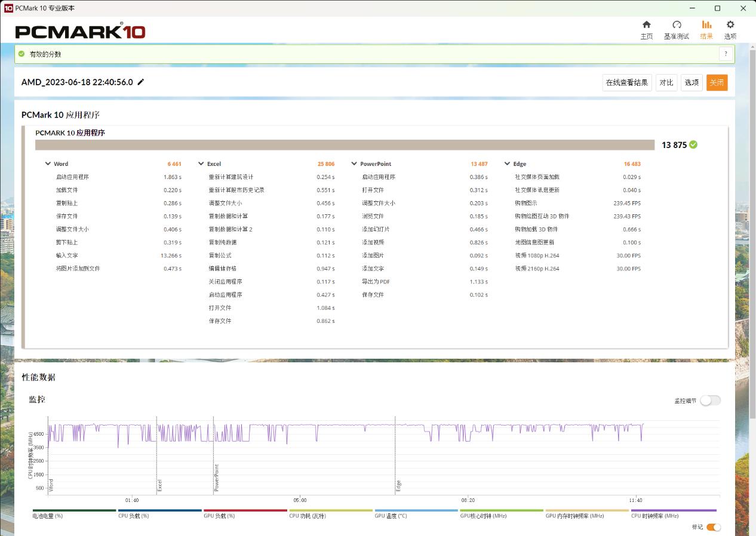Image resolution: width=756 pixels, height=536 pixels.
Task: Click the Compare (对比) button
Action: 666,82
